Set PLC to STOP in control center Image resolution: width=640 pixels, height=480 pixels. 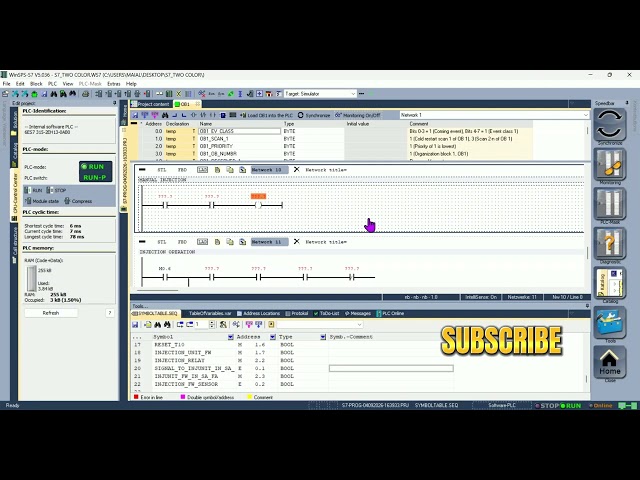57,190
